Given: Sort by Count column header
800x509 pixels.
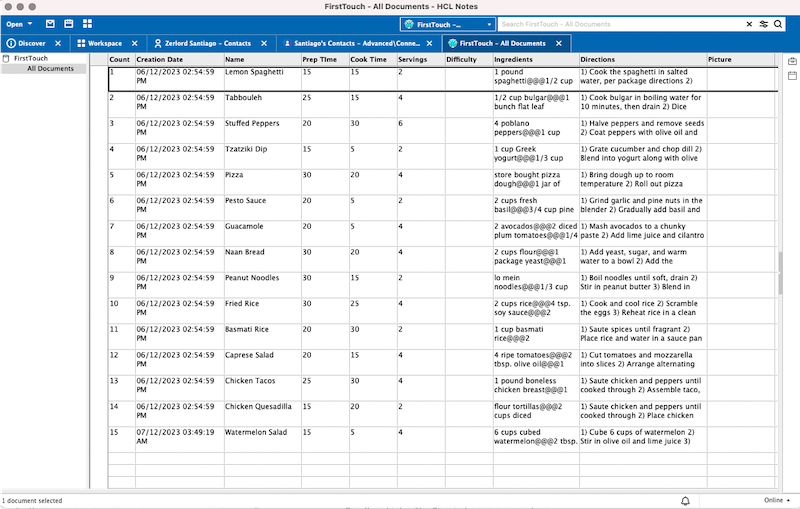Looking at the screenshot, I should [121, 59].
